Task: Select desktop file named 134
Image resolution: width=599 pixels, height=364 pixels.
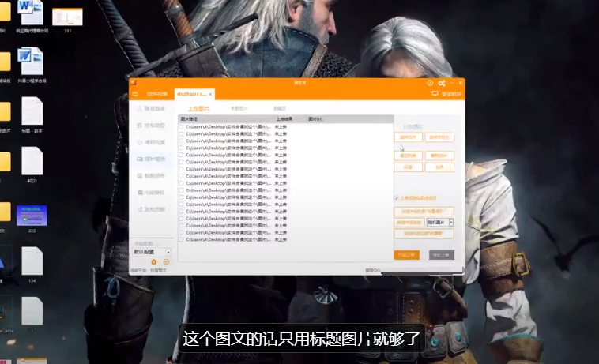Action: pos(32,265)
